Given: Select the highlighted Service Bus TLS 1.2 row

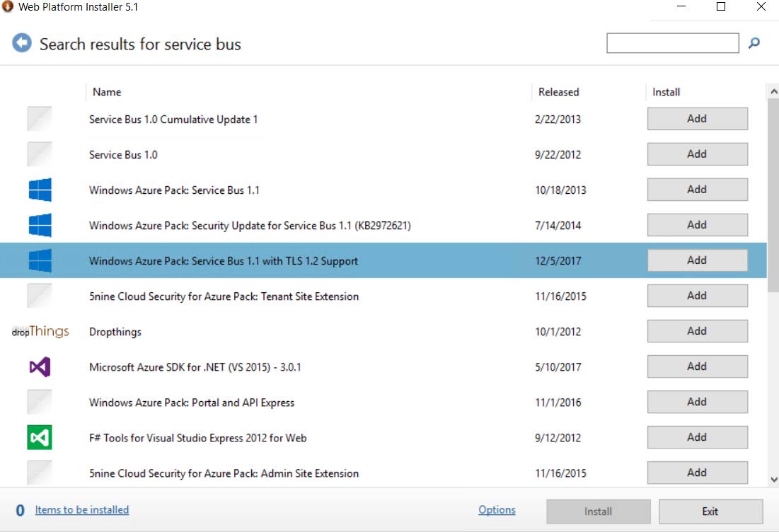Looking at the screenshot, I should tap(283, 260).
